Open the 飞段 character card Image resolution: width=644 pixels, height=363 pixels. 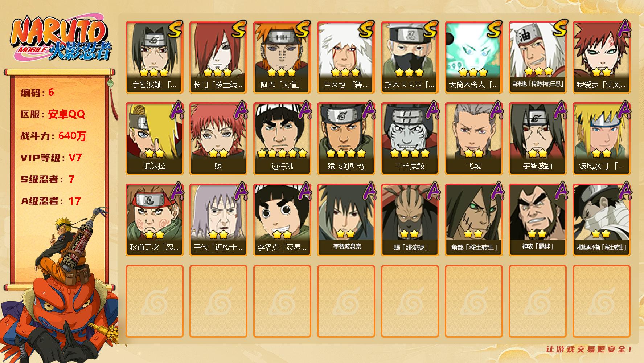coord(473,138)
